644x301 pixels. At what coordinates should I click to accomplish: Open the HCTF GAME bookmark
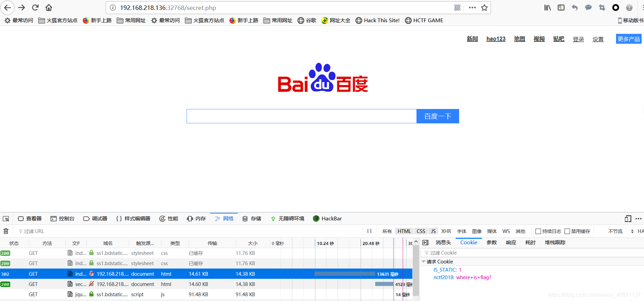tap(424, 20)
